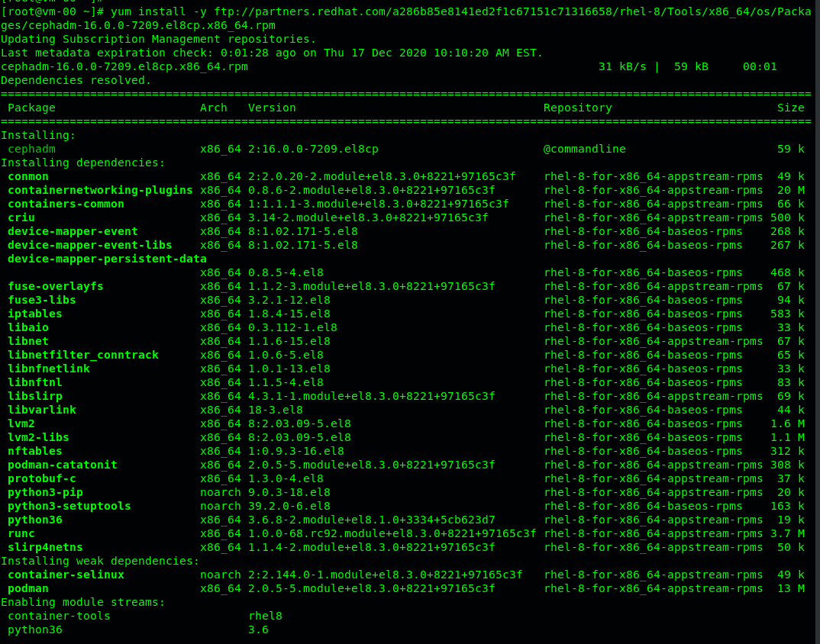Viewport: 820px width, 644px height.
Task: Click the Size column header
Action: (x=791, y=108)
